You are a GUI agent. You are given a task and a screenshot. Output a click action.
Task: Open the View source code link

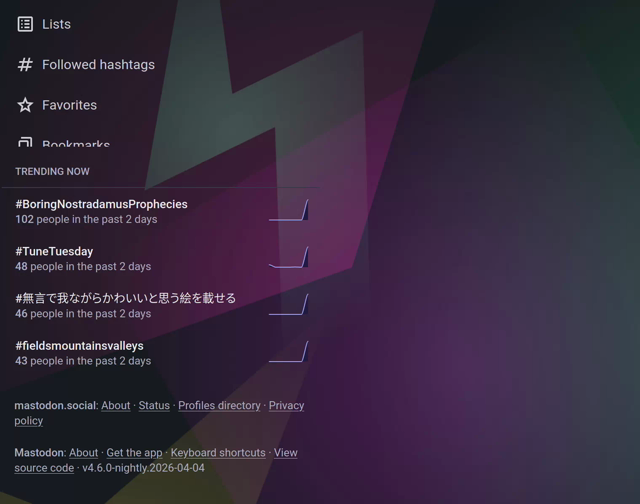(x=285, y=453)
